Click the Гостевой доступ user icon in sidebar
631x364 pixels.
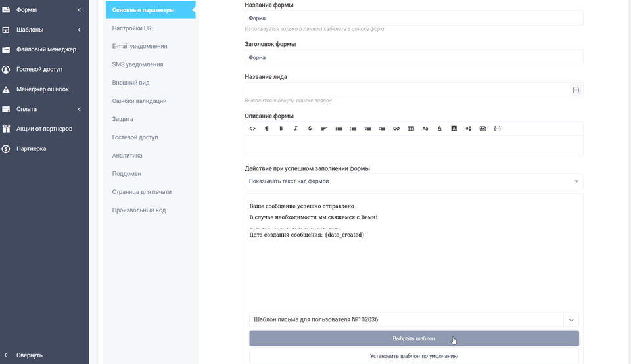[x=6, y=70]
